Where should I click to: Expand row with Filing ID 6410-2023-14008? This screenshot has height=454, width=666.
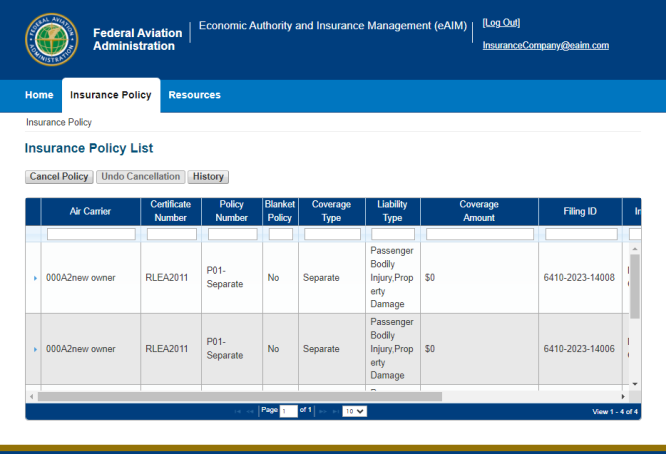35,278
